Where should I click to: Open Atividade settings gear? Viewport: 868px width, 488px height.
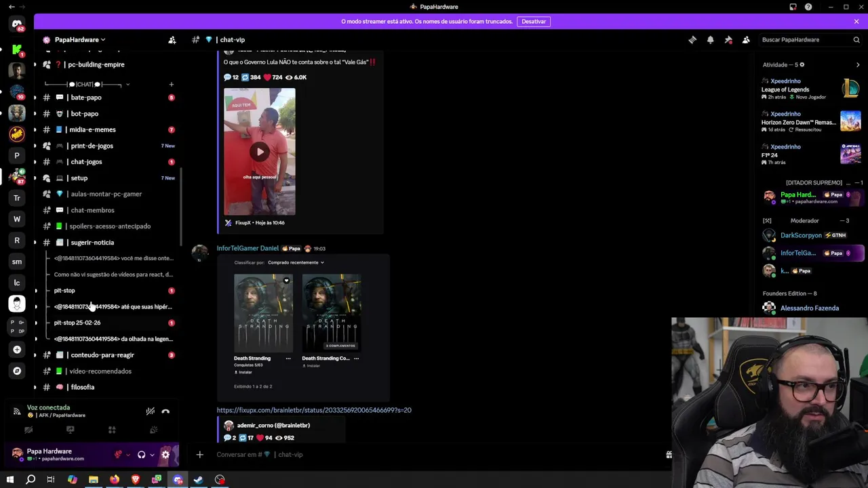[802, 65]
